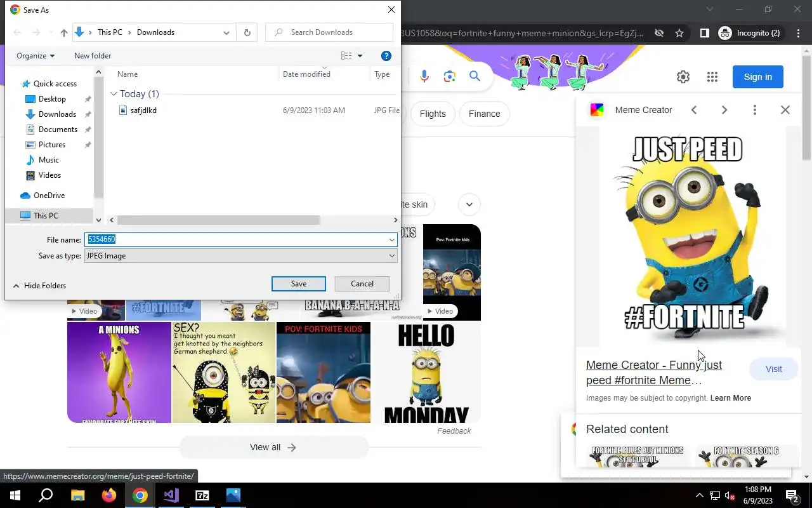Viewport: 812px width, 508px height.
Task: Open HELLO MONDAY minion thumbnail
Action: coord(426,372)
